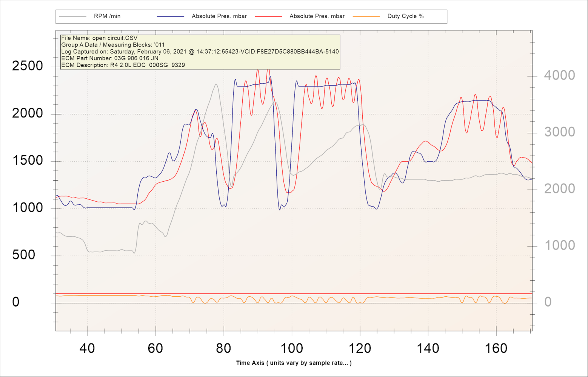Viewport: 588px width, 377px height.
Task: Click the Group A Data / Measuring Blocks line
Action: (x=113, y=45)
